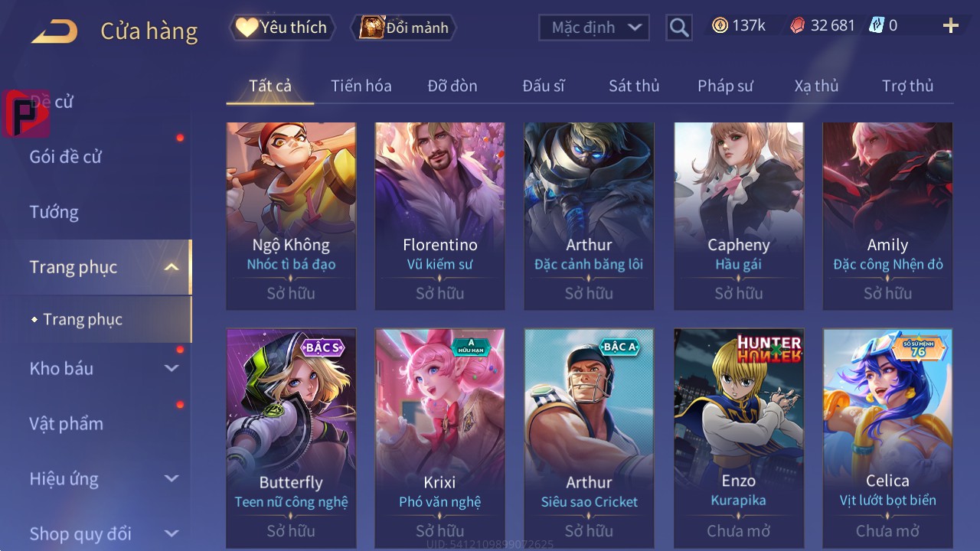Open Đổi mảnh fragment exchange chest
Screen dimensions: 980x551
pyautogui.click(x=403, y=28)
